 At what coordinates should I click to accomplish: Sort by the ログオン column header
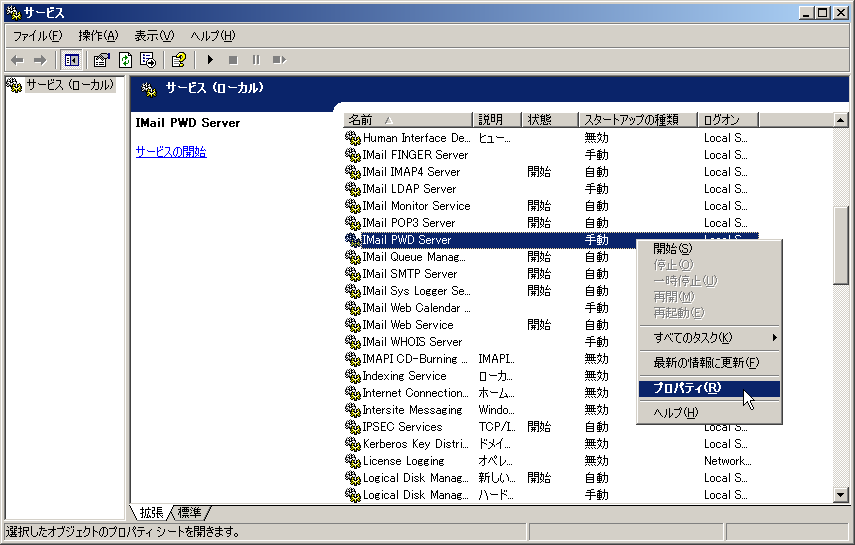click(728, 119)
